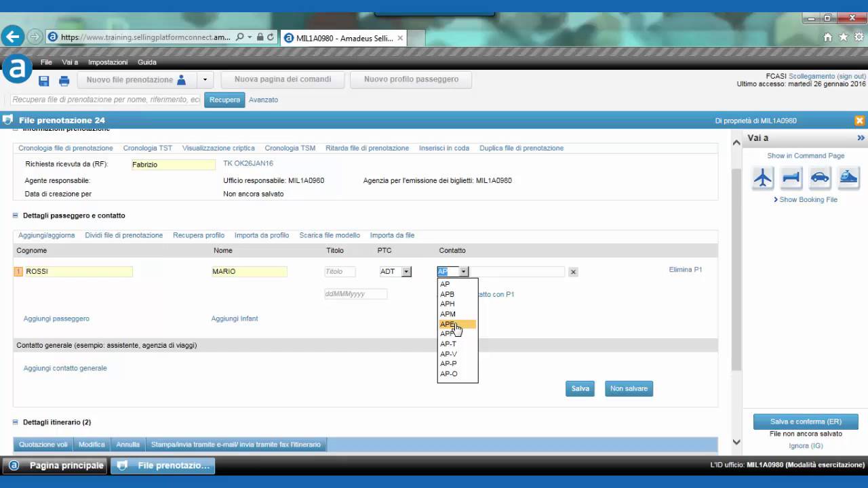The image size is (868, 488).
Task: Click Nuovo profilo passeggero button
Action: point(411,79)
